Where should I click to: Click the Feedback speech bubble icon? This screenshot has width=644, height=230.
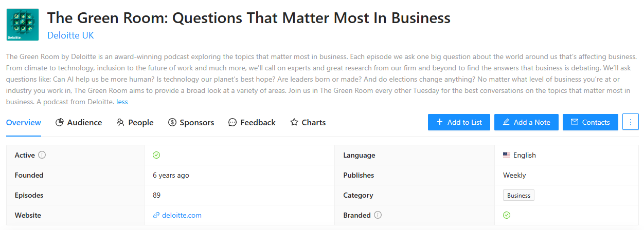pyautogui.click(x=232, y=122)
